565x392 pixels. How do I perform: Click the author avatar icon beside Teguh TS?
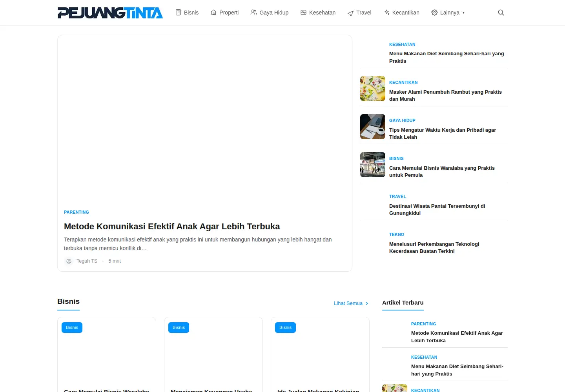[x=69, y=261]
